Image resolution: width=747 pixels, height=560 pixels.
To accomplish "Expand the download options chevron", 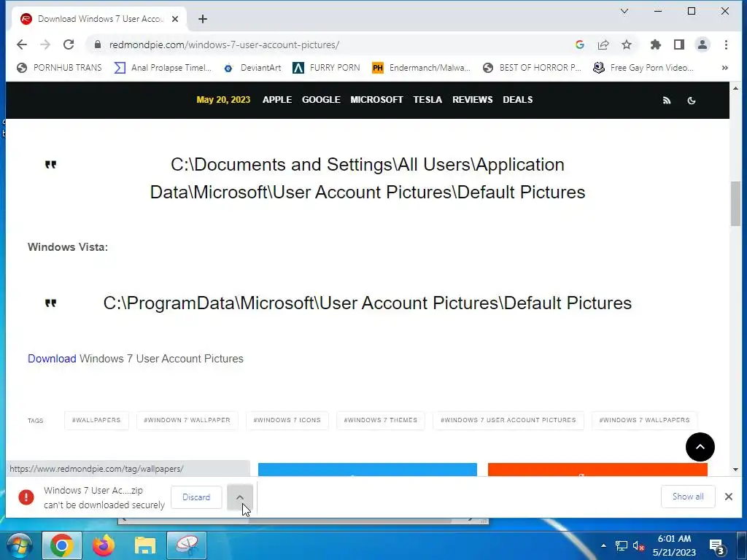I will 240,497.
